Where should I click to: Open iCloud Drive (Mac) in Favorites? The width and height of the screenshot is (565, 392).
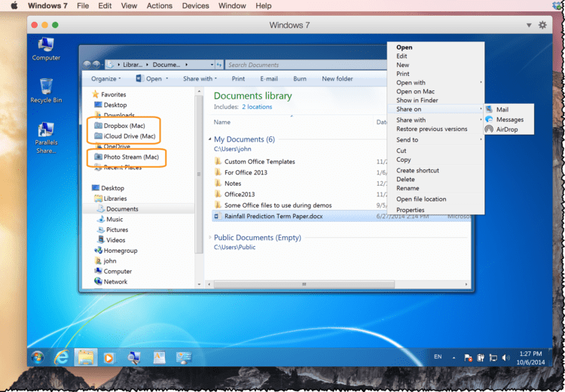pyautogui.click(x=124, y=136)
